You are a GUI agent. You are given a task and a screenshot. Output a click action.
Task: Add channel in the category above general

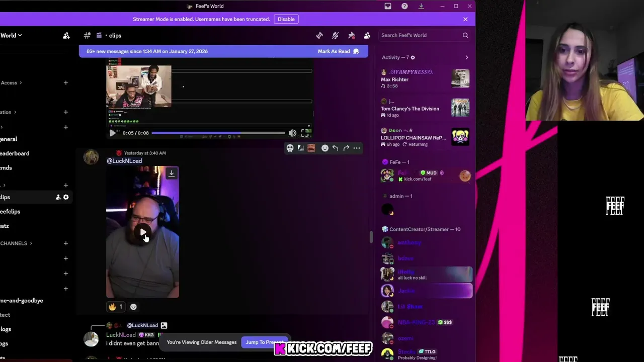click(65, 127)
